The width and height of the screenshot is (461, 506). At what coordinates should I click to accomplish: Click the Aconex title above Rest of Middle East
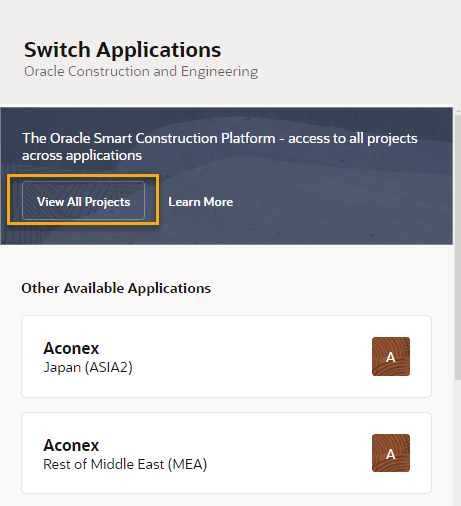[71, 445]
